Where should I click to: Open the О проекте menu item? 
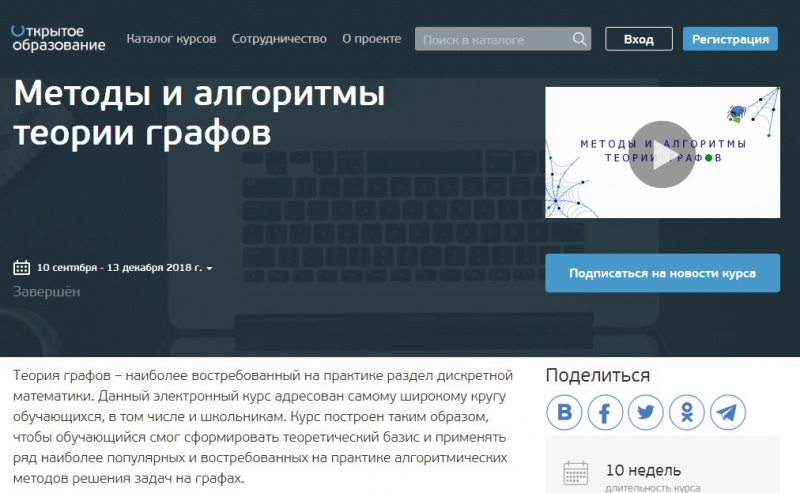click(371, 39)
